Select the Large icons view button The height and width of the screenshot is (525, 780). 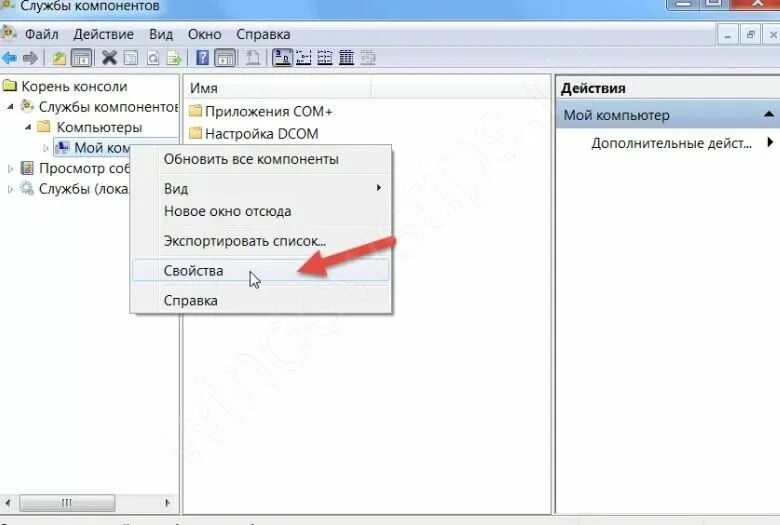coord(282,58)
